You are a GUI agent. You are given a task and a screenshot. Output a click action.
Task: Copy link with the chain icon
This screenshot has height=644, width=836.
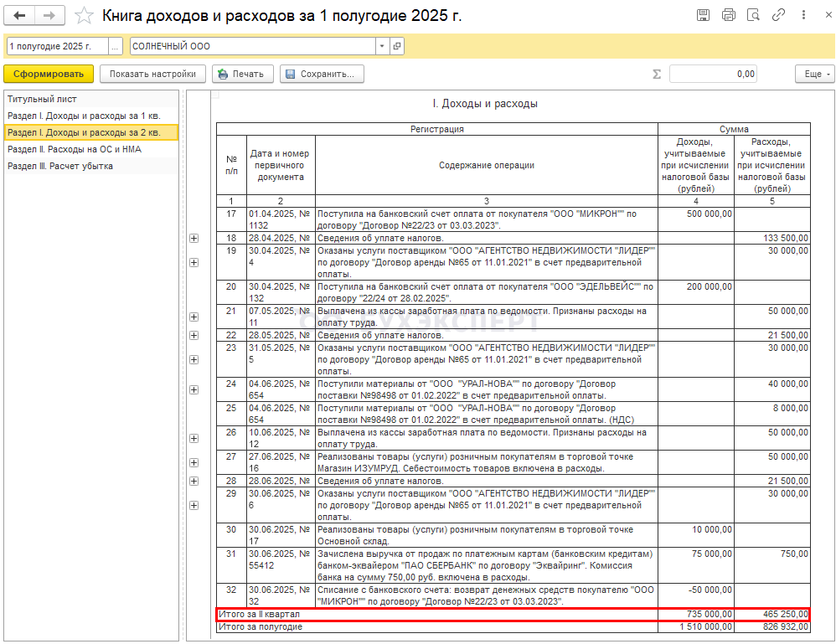click(x=778, y=15)
